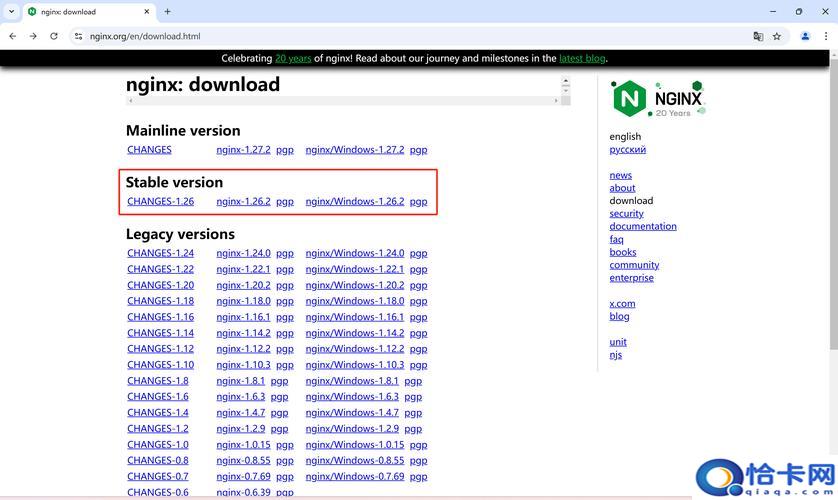The height and width of the screenshot is (500, 838).
Task: Open the Chrome profile menu
Action: (805, 36)
